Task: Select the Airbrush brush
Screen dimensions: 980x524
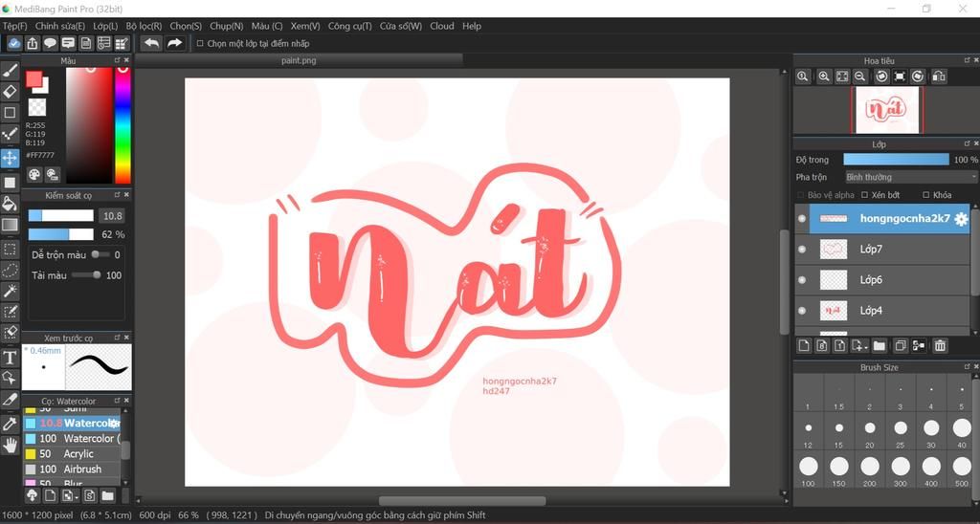Action: (x=72, y=469)
